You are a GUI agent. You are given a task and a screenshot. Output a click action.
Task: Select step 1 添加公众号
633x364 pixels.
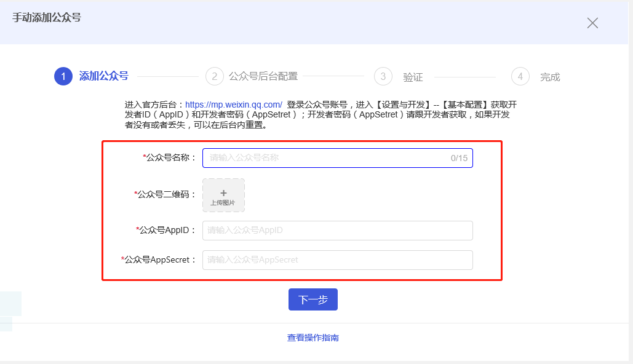[91, 76]
